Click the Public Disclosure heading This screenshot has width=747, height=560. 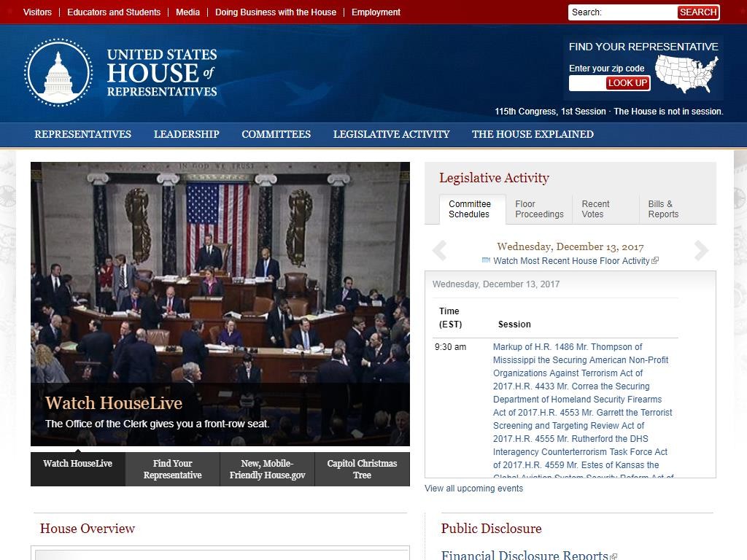[491, 528]
